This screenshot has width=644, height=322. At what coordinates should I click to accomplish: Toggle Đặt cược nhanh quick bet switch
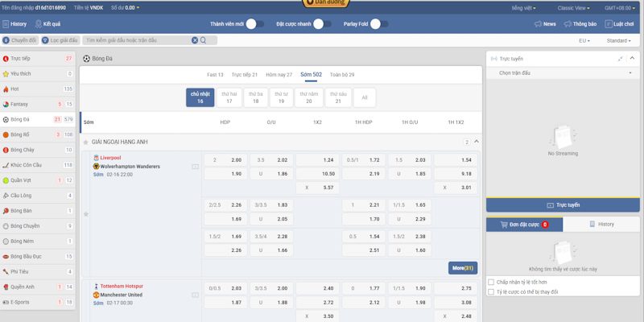(x=322, y=24)
